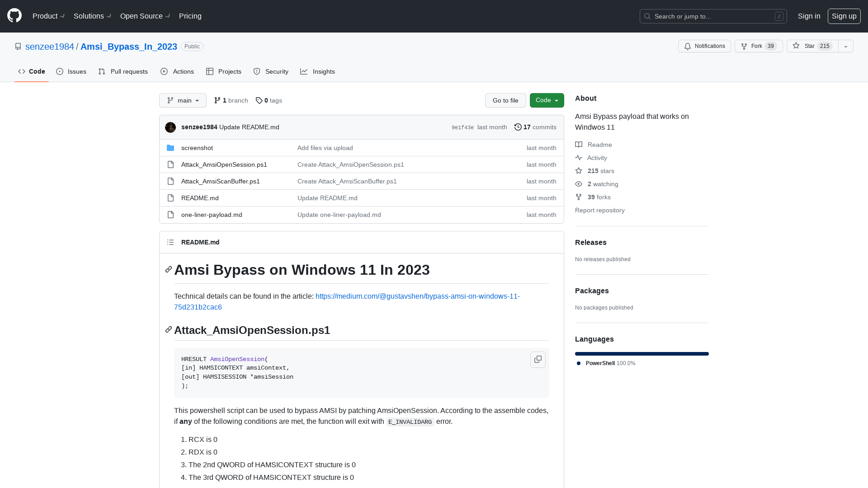Click the magnifier icon in search bar
The height and width of the screenshot is (488, 868).
647,16
